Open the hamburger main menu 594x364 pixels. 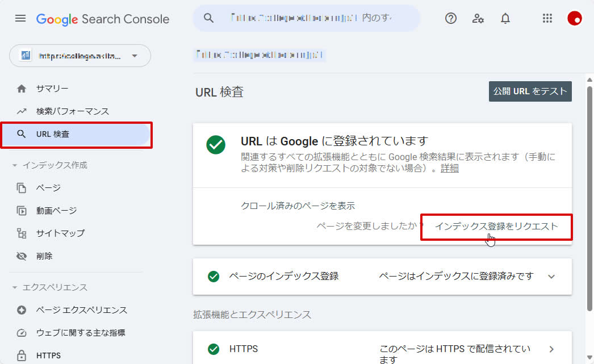click(20, 19)
